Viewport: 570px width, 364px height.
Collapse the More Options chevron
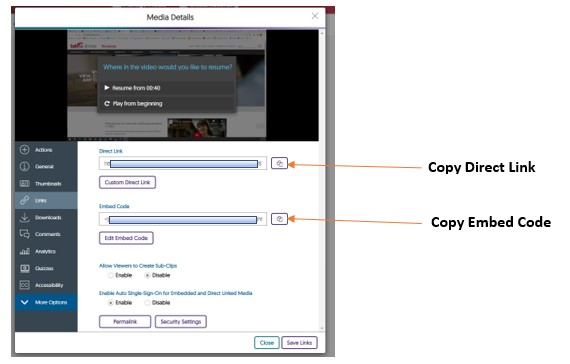point(24,302)
